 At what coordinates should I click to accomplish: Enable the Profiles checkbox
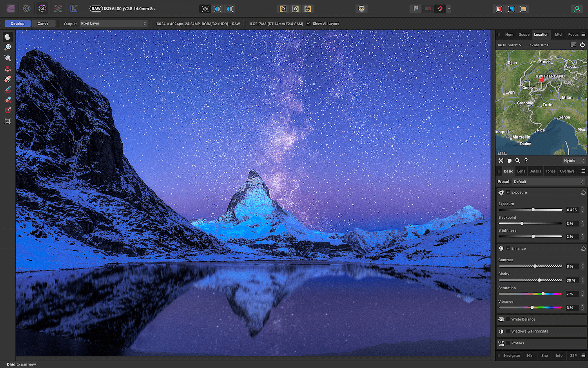(x=508, y=343)
